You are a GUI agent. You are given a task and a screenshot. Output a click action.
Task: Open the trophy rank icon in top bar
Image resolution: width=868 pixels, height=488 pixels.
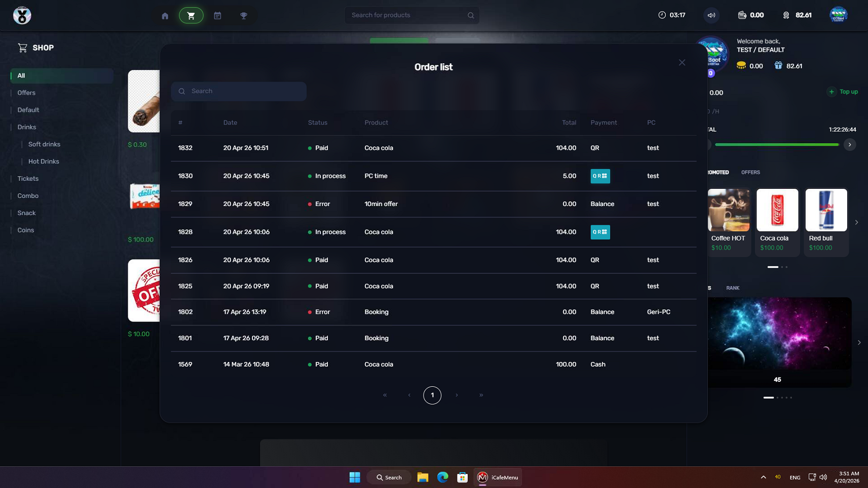point(244,16)
